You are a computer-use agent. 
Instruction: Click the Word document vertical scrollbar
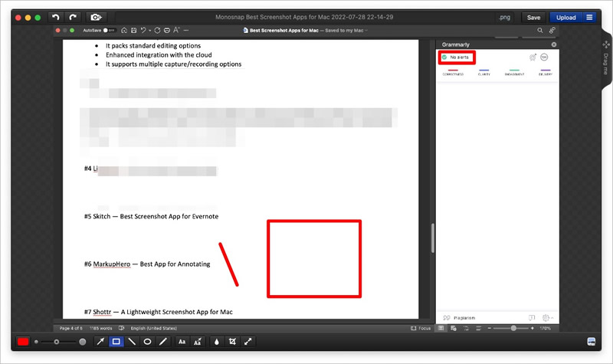(433, 238)
